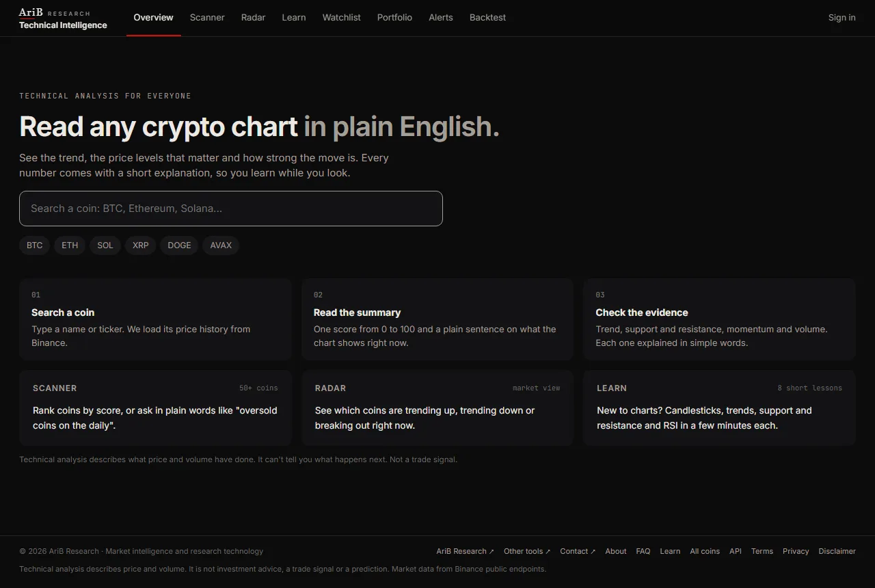
Task: Click the "TECHNICAL ANALYSIS FOR EVERYONE" tagline
Action: coord(105,96)
